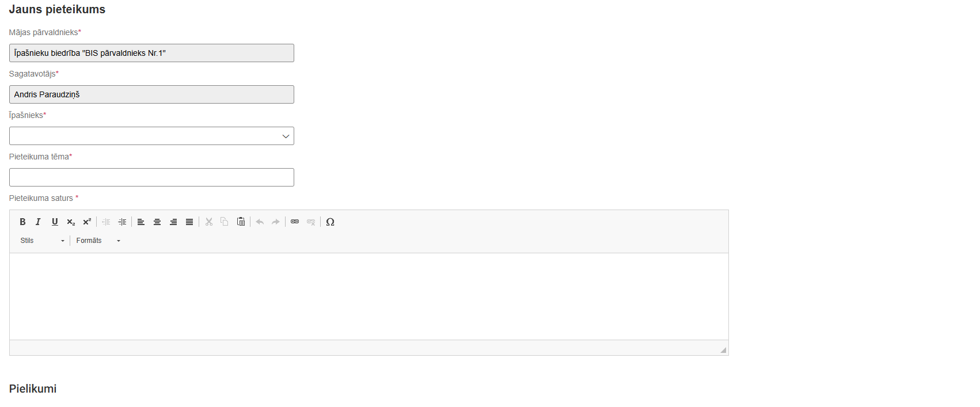Viewport: 980px width, 407px height.
Task: Click the Sagatavotājs field with Andris Paraudziņš
Action: [151, 94]
